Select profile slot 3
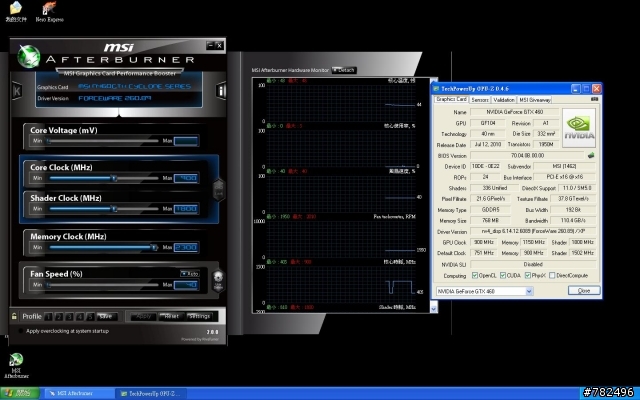This screenshot has height=400, width=640. [69, 317]
